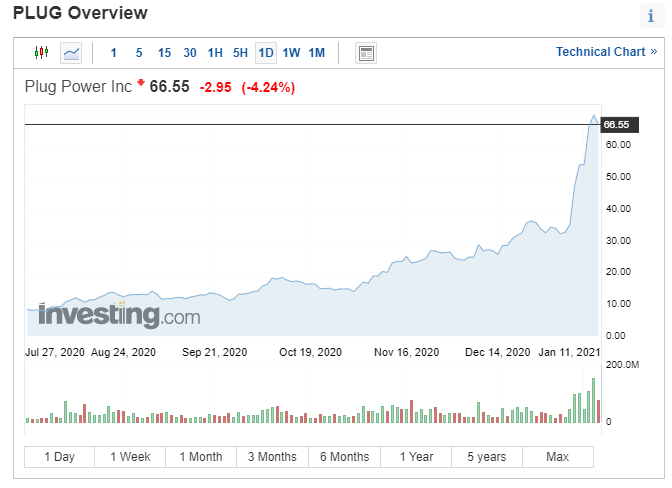
Task: Click the 50.00 price axis label
Action: (618, 177)
